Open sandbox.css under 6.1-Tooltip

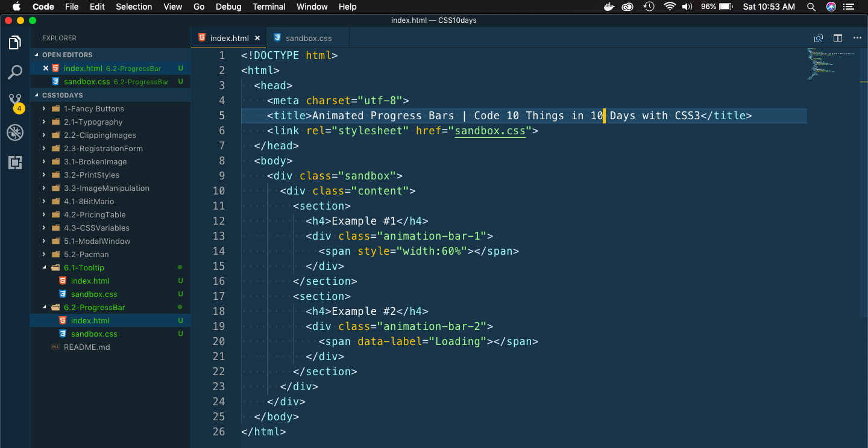click(x=110, y=294)
